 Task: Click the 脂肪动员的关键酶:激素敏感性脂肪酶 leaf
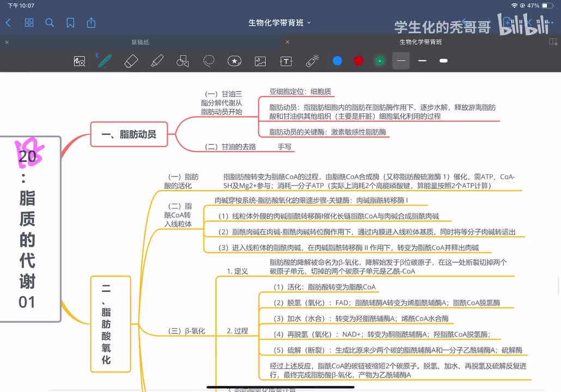(327, 132)
